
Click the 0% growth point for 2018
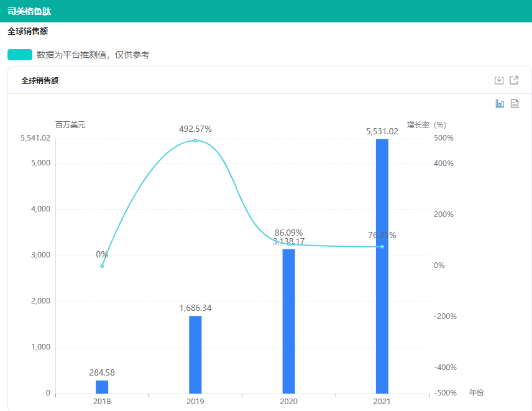102,266
